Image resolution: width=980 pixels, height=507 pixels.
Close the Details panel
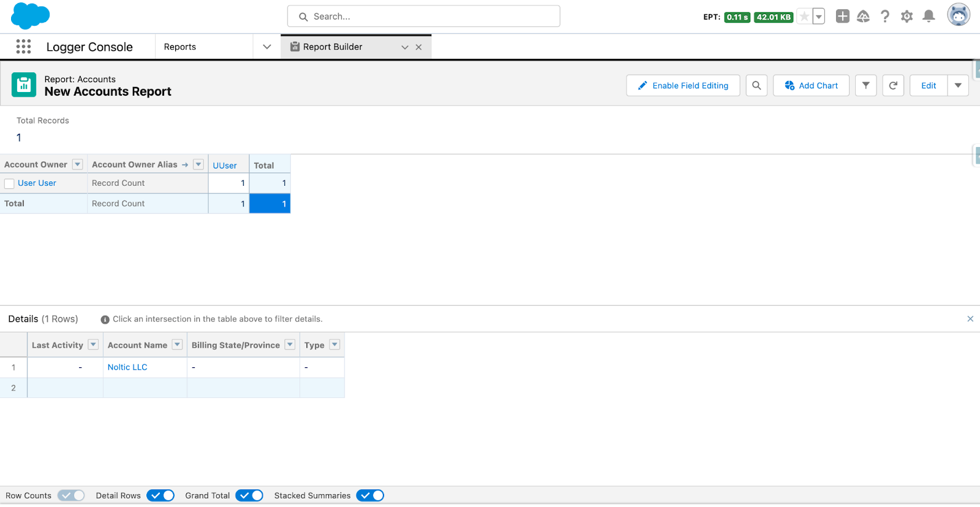[970, 319]
